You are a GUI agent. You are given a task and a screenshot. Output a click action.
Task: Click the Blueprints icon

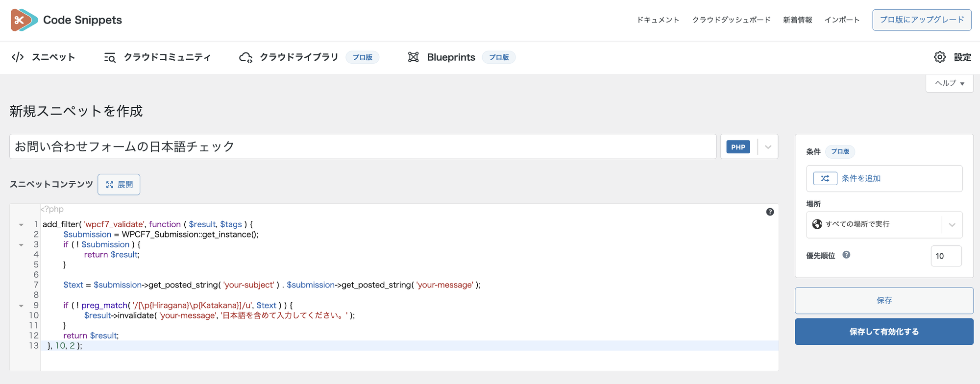click(414, 57)
